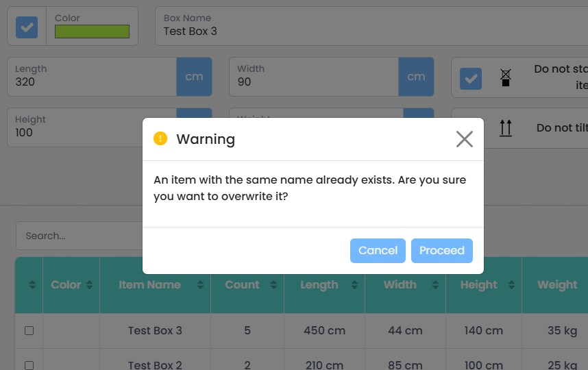Open the Width unit cm dropdown
The image size is (588, 370).
416,77
